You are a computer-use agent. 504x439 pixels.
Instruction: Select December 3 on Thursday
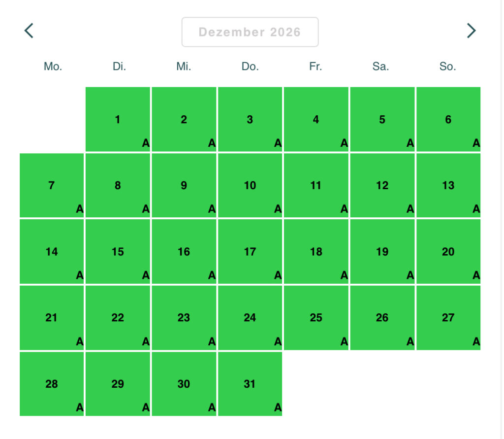250,119
